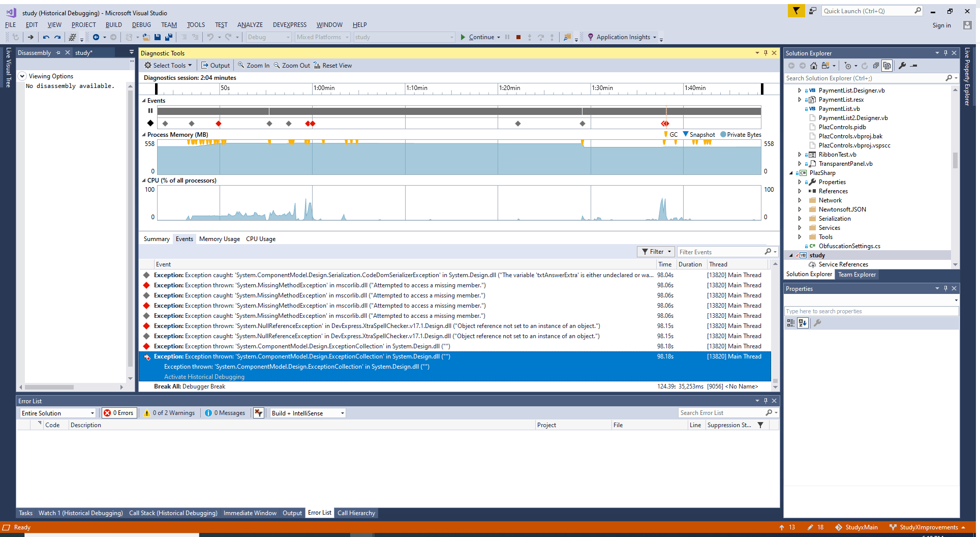The image size is (980, 537).
Task: Pin the Diagnostic Tools window
Action: click(x=765, y=53)
